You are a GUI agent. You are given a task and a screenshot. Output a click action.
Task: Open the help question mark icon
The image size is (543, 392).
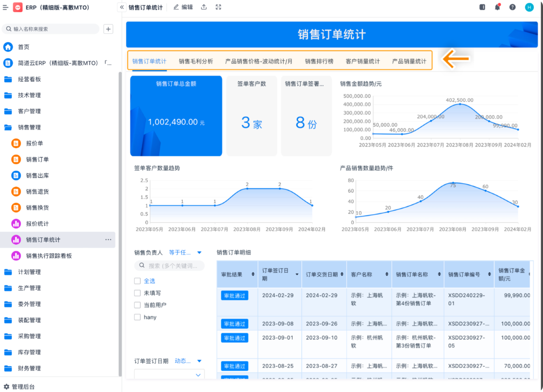tap(512, 7)
